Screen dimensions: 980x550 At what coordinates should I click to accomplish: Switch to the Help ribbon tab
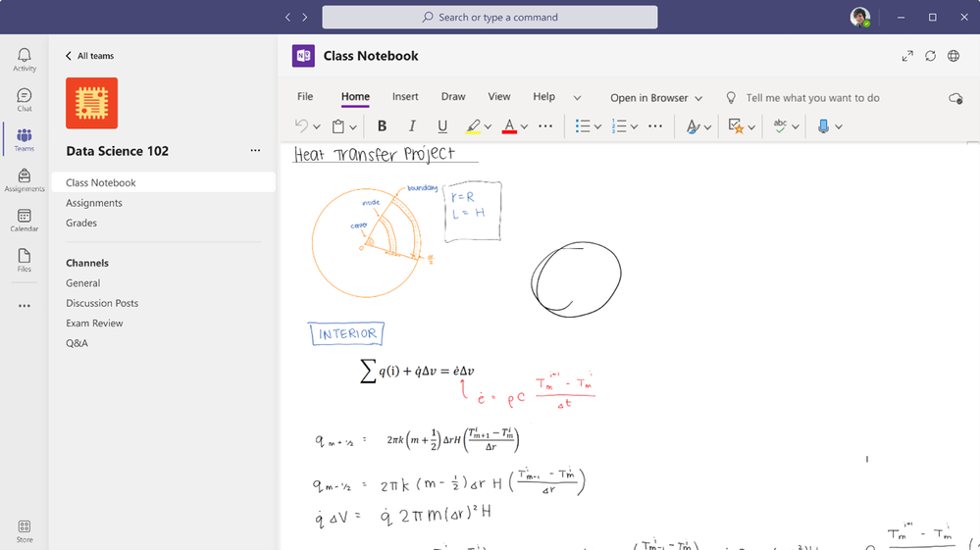click(x=543, y=97)
